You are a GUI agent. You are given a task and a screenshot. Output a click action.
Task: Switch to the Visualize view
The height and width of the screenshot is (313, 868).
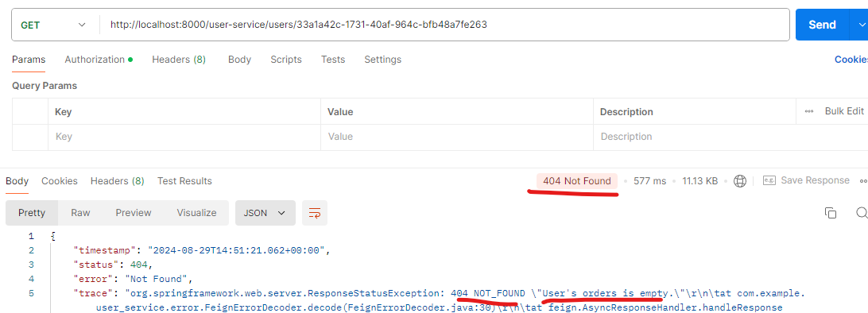[x=196, y=213]
